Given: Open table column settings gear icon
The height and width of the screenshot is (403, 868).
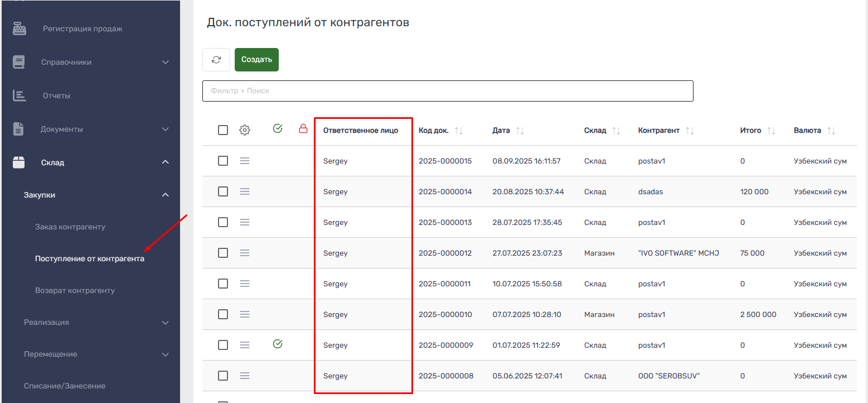Looking at the screenshot, I should tap(244, 130).
